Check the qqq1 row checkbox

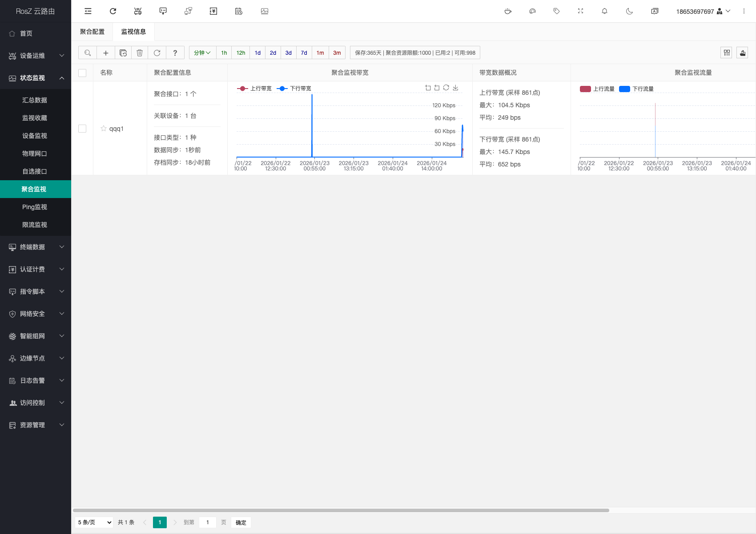(x=82, y=129)
